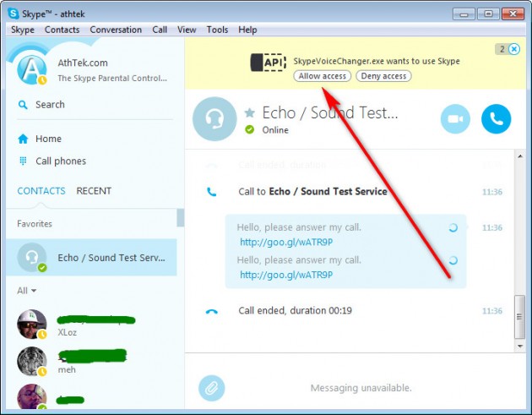Open the second goo.gl/wATR9P link
The width and height of the screenshot is (532, 415).
coord(286,275)
